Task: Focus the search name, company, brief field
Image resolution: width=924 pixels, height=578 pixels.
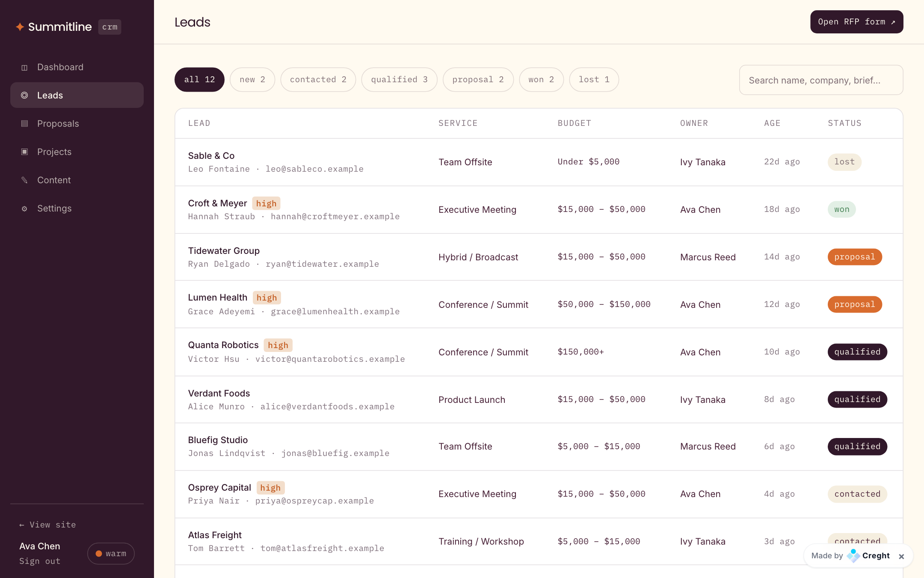Action: [x=821, y=80]
